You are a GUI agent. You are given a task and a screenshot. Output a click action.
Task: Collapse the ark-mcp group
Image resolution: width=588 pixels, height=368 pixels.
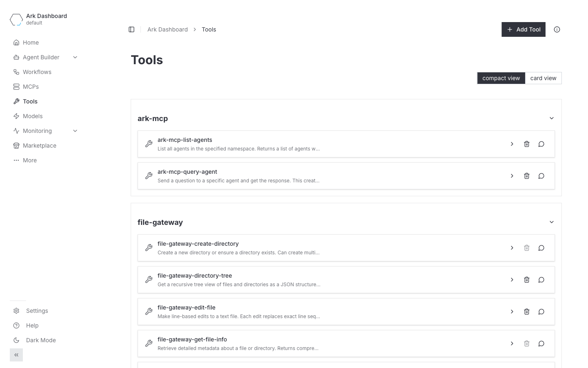tap(552, 118)
